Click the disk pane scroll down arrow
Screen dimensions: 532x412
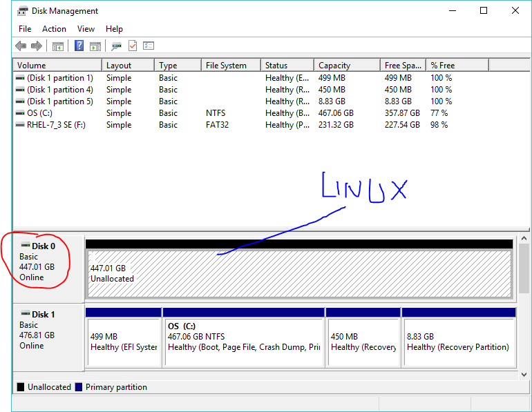524,375
